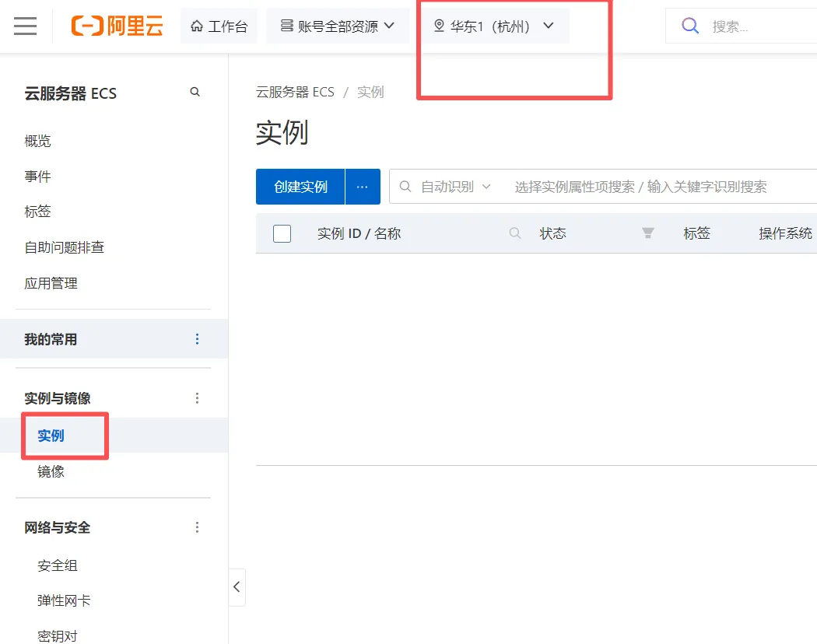Open the more options button beside 创建实例
The height and width of the screenshot is (644, 817).
[363, 187]
